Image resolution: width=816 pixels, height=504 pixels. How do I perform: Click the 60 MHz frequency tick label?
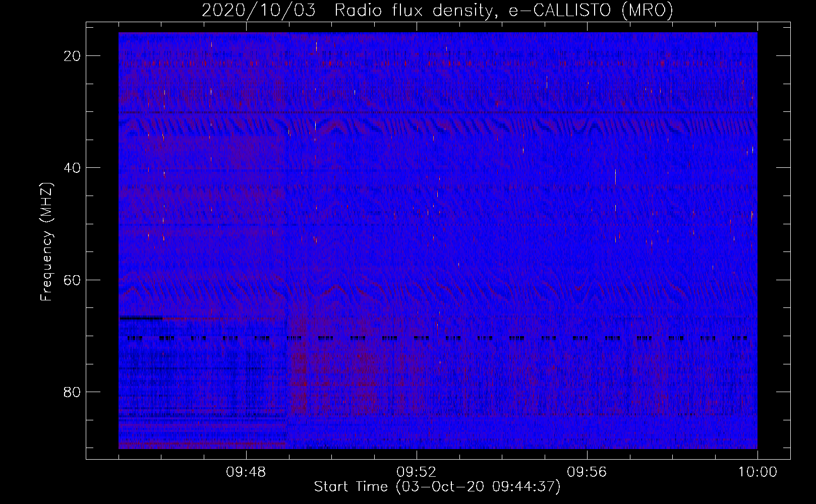[x=72, y=280]
